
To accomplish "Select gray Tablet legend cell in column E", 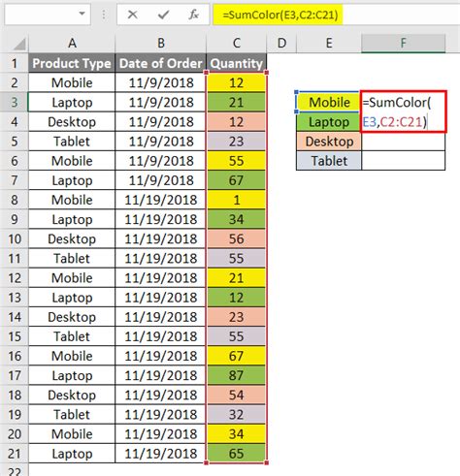I will point(329,161).
